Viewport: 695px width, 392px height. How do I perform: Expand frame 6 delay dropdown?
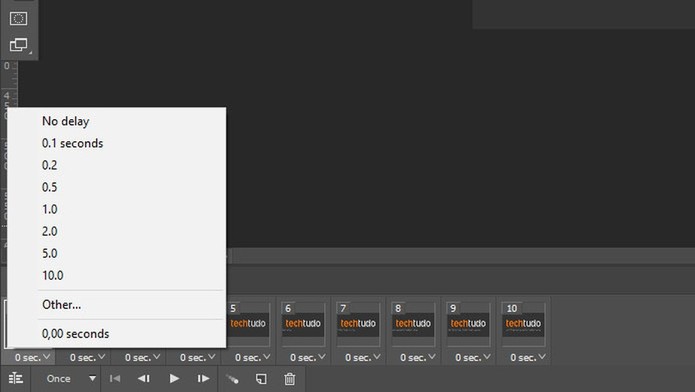308,357
